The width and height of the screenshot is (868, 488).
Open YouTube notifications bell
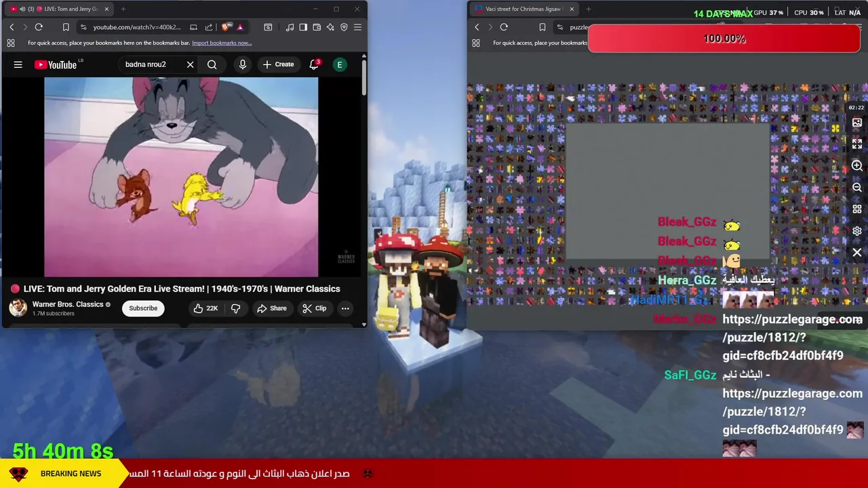tap(314, 64)
